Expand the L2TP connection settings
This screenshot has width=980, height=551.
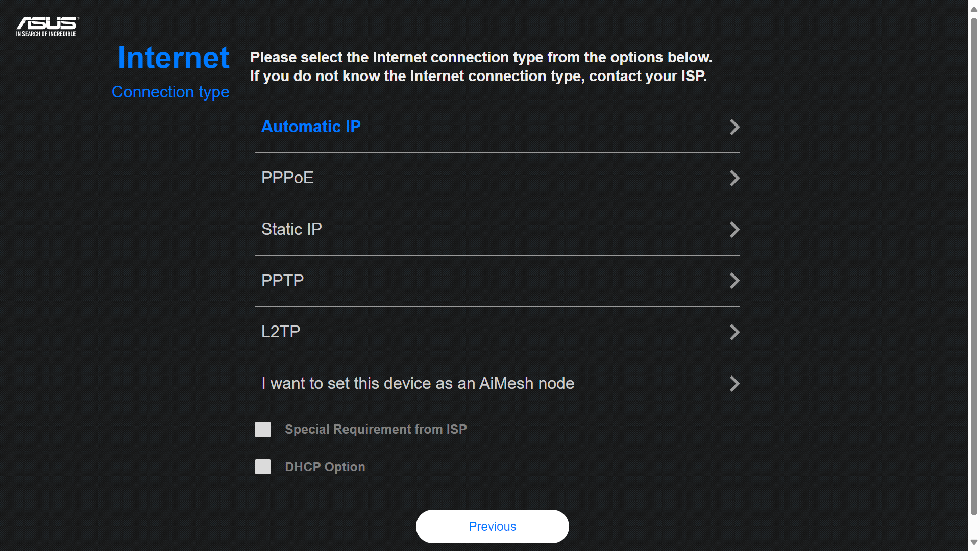[281, 332]
